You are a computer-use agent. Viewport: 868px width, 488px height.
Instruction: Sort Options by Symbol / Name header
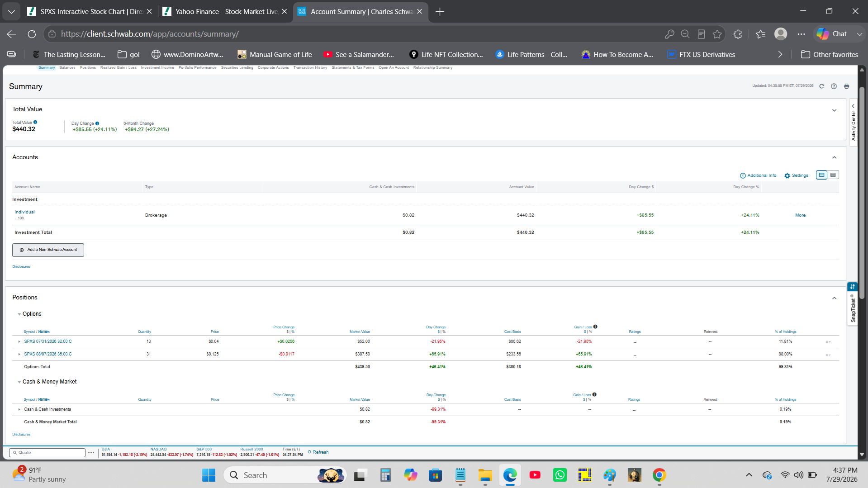[x=37, y=332]
